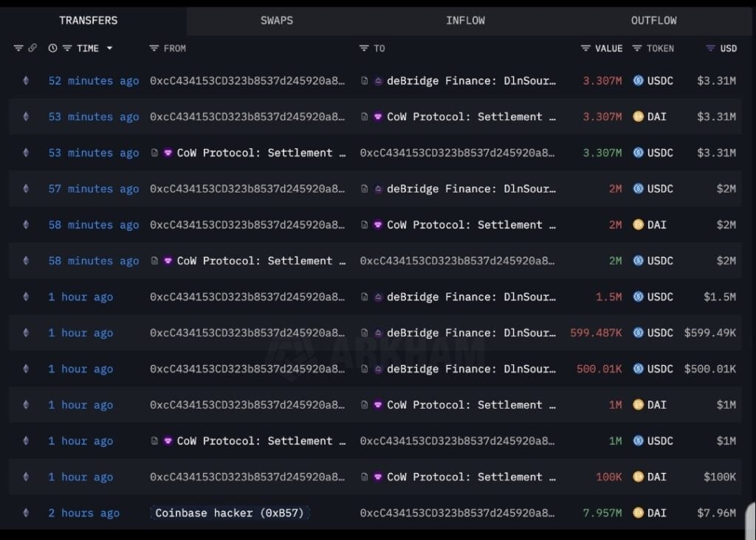The width and height of the screenshot is (756, 540).
Task: Click the USD amount '$7.96M'
Action: pos(716,513)
